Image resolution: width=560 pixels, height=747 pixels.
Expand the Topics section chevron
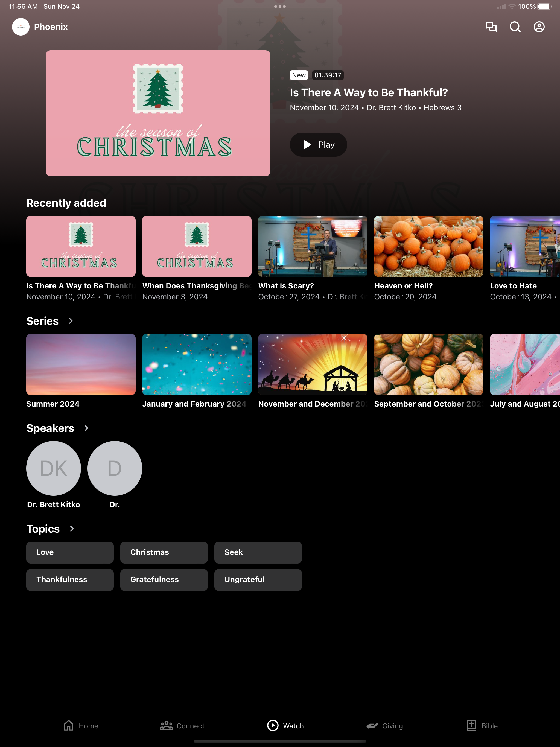[x=72, y=529]
